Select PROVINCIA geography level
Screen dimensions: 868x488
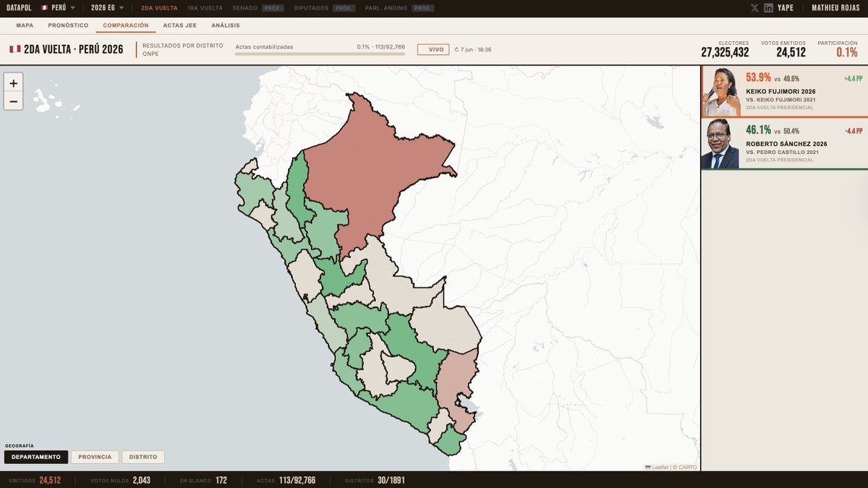point(95,457)
